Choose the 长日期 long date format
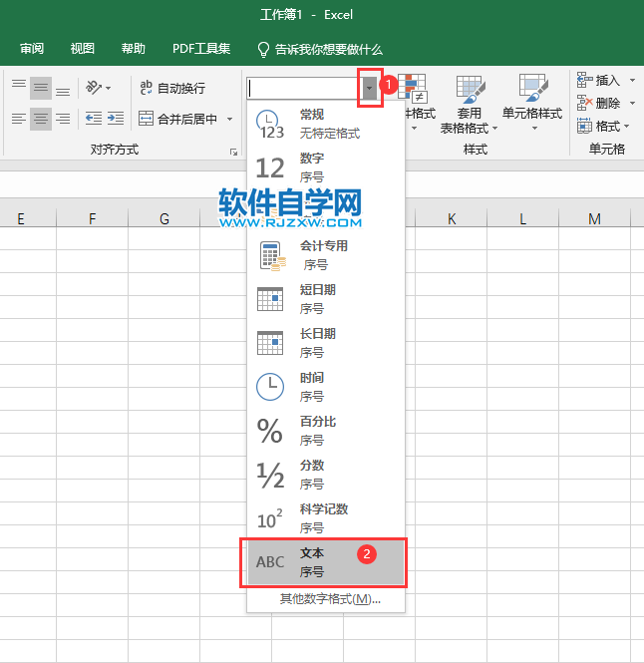 (326, 343)
